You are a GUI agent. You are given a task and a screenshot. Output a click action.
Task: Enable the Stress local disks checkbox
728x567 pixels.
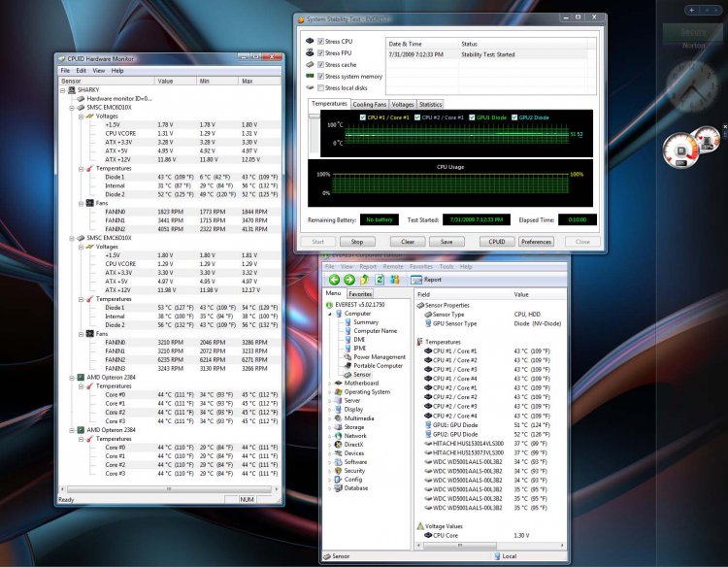click(x=320, y=87)
